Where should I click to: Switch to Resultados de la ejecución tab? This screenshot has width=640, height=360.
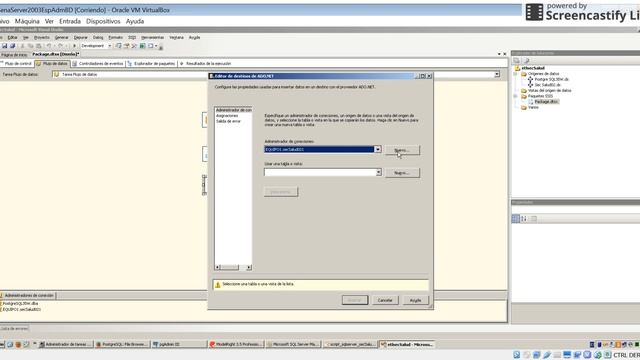pyautogui.click(x=206, y=64)
